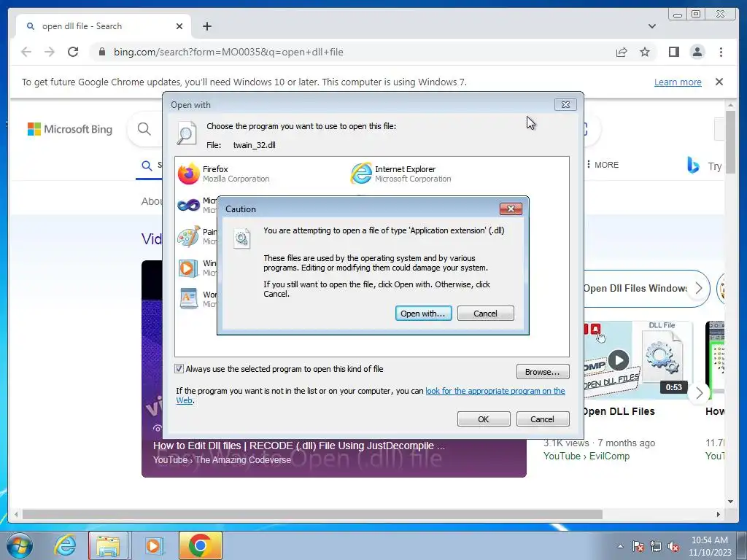The width and height of the screenshot is (747, 560).
Task: Cancel the Open with dialog
Action: (543, 419)
